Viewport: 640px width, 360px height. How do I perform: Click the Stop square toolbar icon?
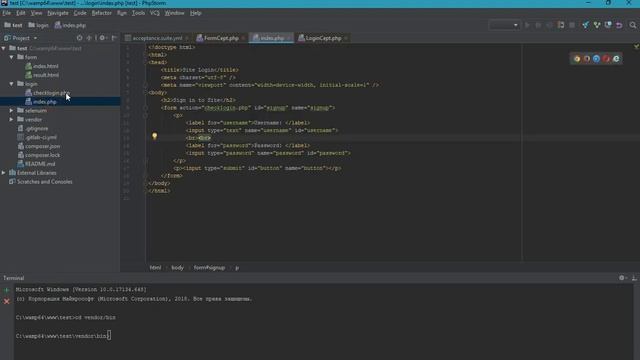click(572, 25)
